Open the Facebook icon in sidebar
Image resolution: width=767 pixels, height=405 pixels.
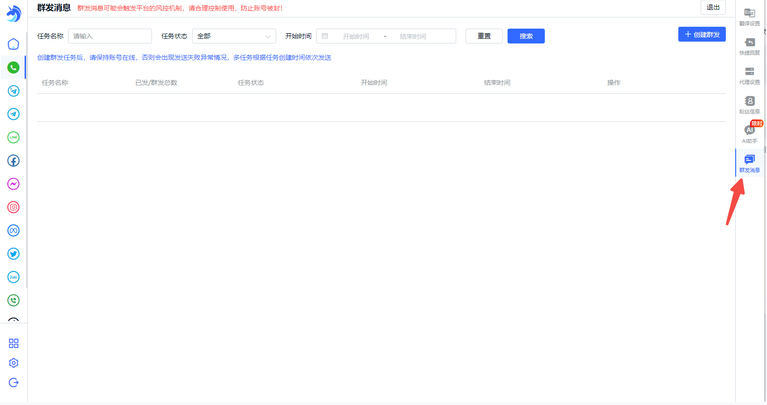14,160
